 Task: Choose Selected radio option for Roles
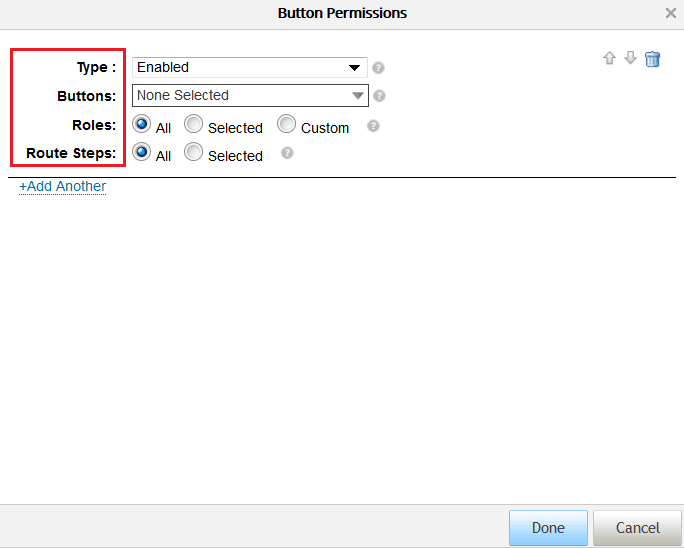(x=194, y=125)
